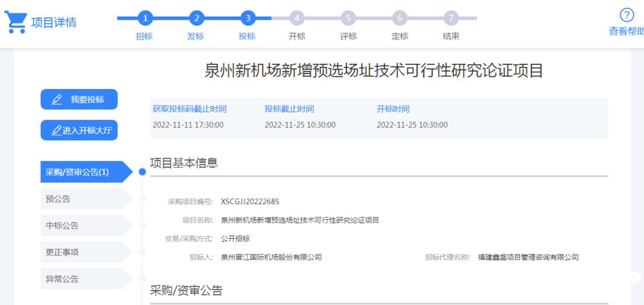This screenshot has width=644, height=305.
Task: Select step 4 circle 开标
Action: point(297,18)
